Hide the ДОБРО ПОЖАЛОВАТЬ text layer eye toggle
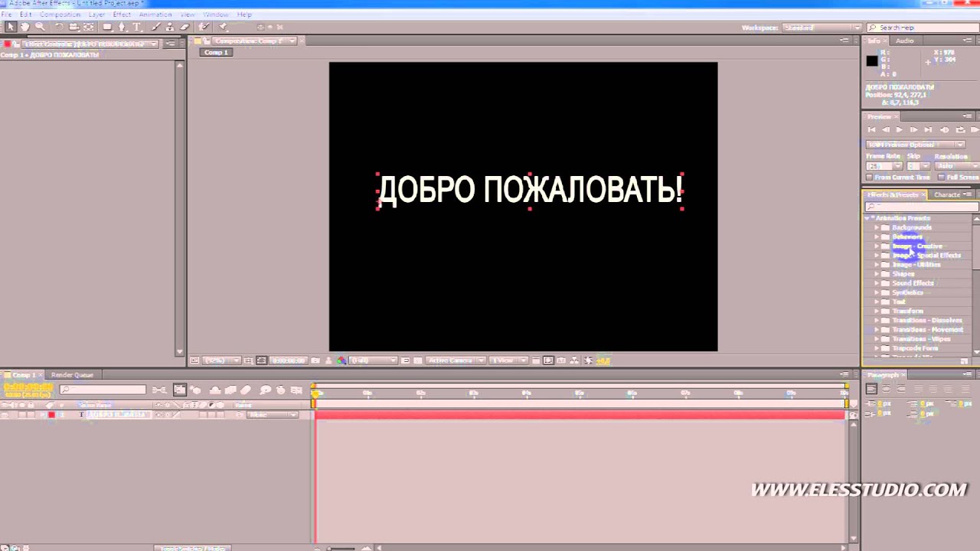Screen dimensions: 980x551 click(x=6, y=415)
